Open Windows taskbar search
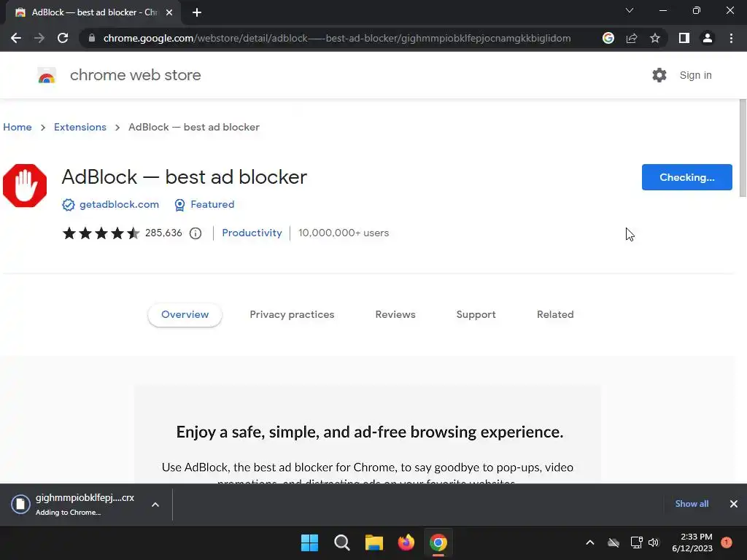 [342, 542]
